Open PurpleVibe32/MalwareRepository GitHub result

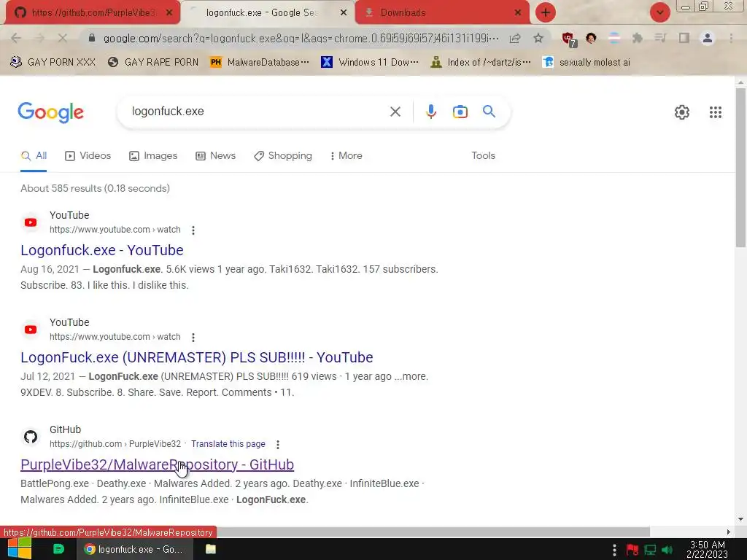158,464
